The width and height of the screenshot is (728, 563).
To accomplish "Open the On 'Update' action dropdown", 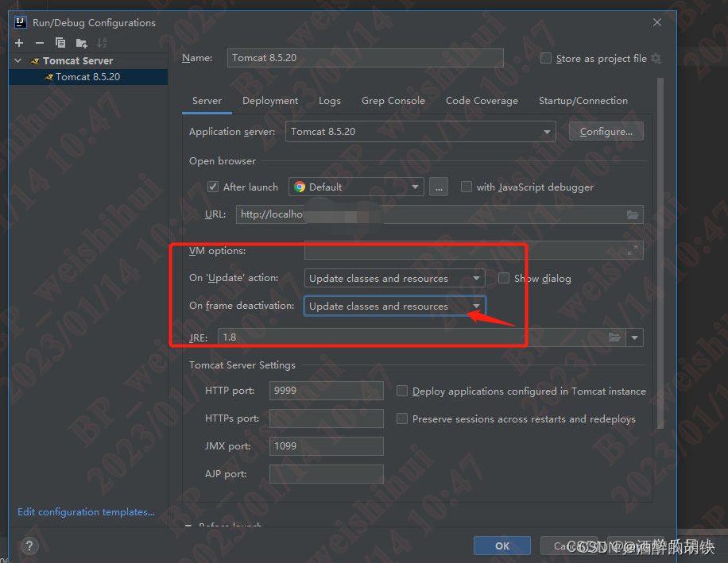I will [x=476, y=278].
